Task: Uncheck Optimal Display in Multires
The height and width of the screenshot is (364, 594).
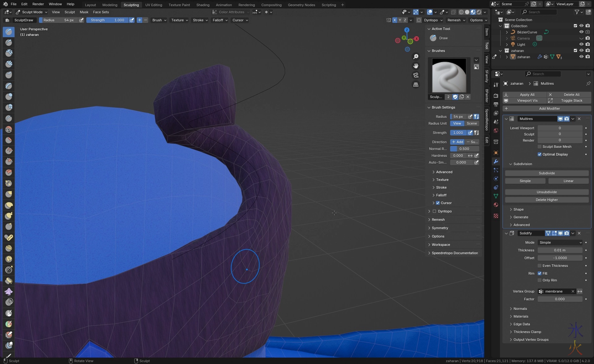Action: point(540,154)
